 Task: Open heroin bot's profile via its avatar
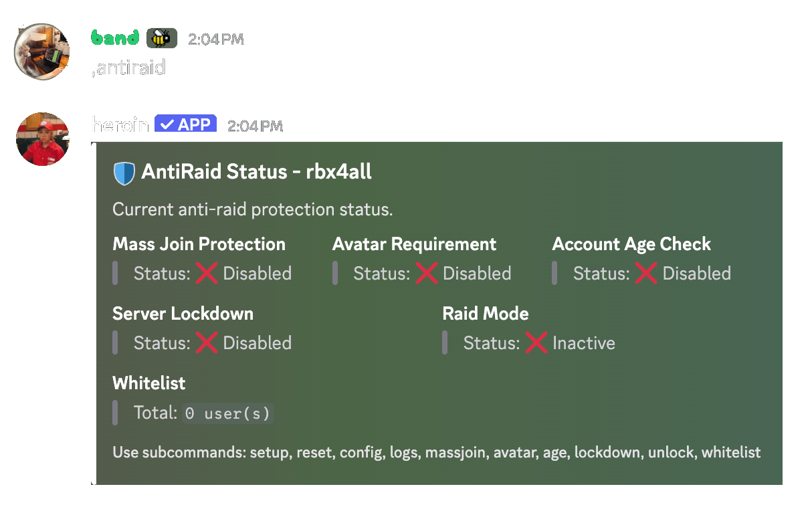point(42,139)
